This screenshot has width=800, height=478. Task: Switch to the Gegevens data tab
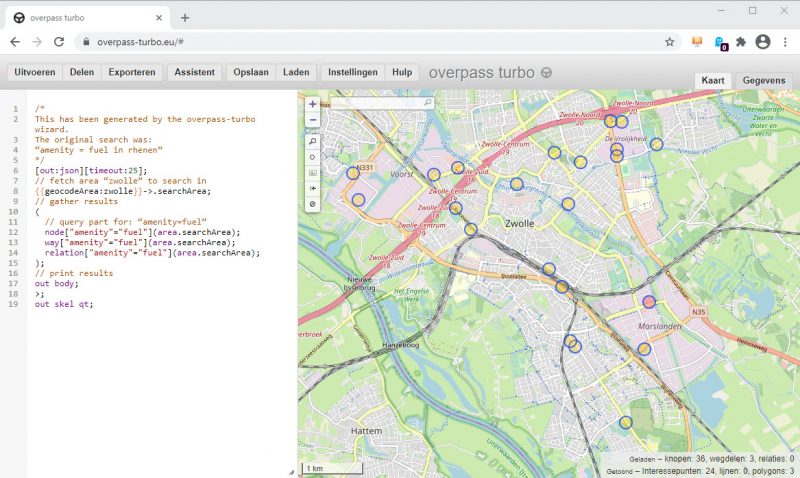(x=764, y=81)
